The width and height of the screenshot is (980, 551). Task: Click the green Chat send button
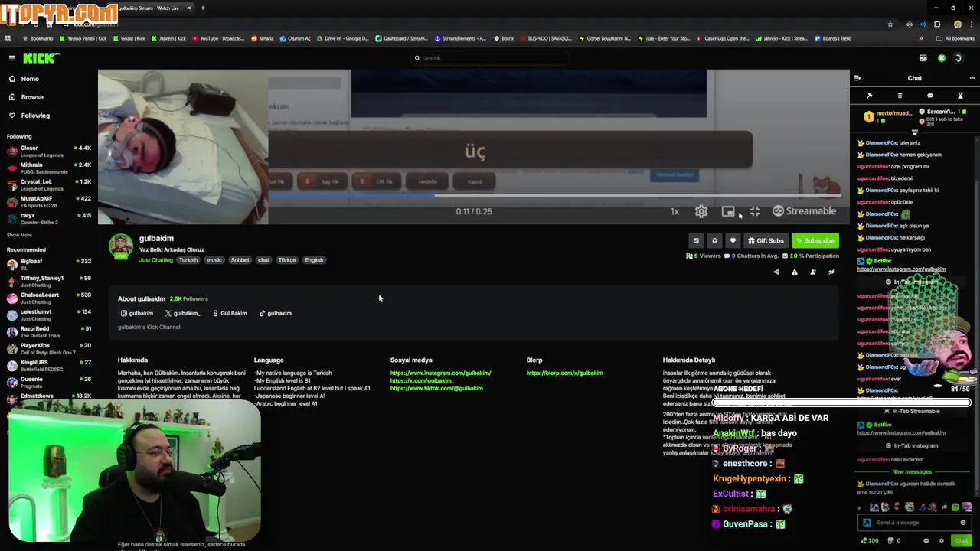click(x=962, y=540)
